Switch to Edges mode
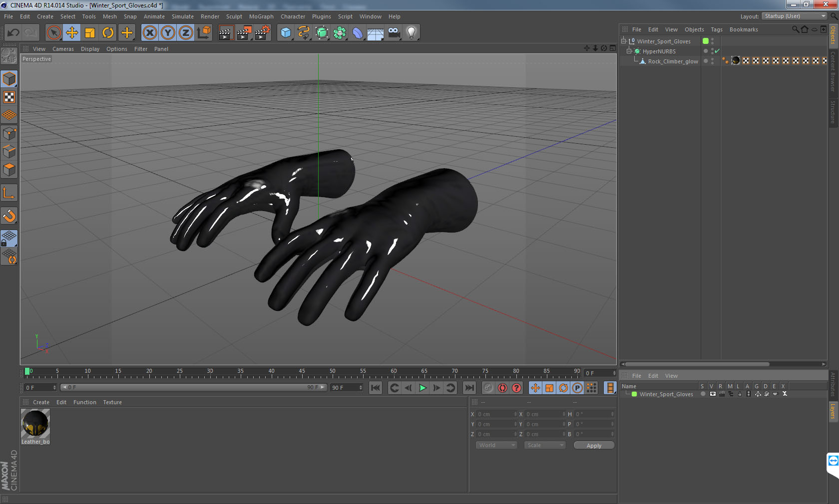The height and width of the screenshot is (504, 839). point(9,151)
